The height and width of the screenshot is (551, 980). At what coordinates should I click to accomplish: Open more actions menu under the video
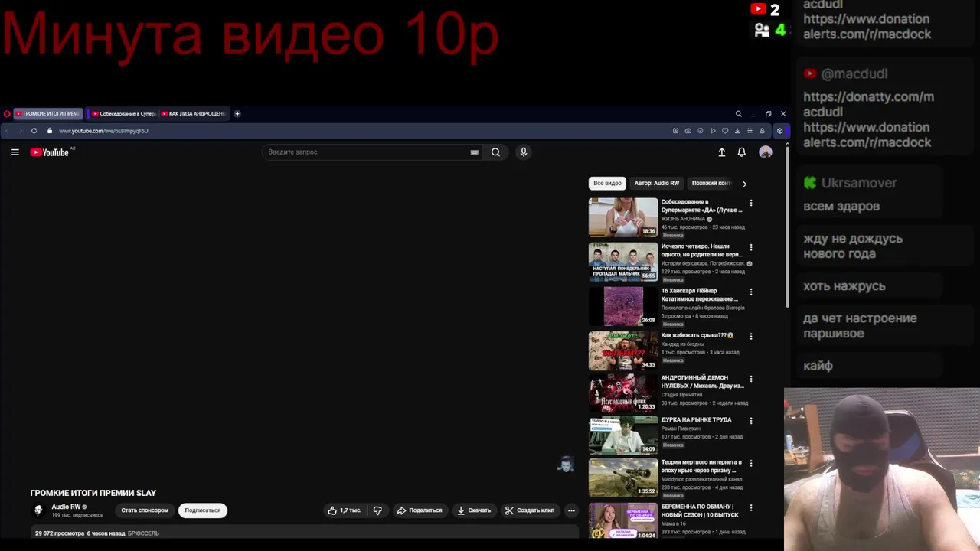[x=571, y=510]
